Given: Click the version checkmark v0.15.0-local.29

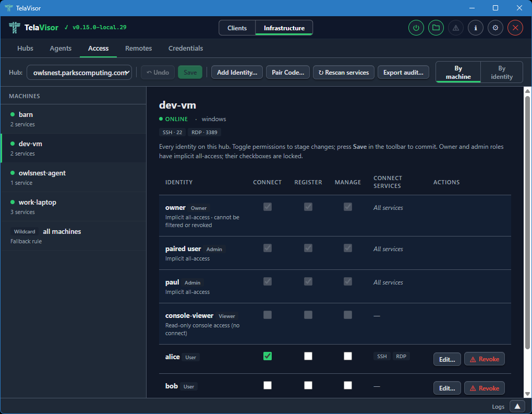Looking at the screenshot, I should pyautogui.click(x=95, y=27).
